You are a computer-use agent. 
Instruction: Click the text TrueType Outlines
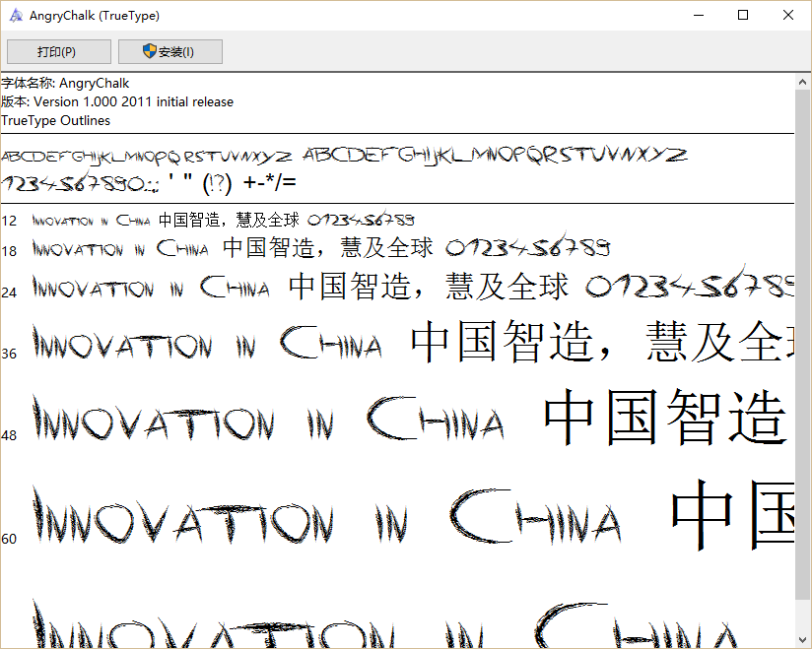[x=56, y=120]
